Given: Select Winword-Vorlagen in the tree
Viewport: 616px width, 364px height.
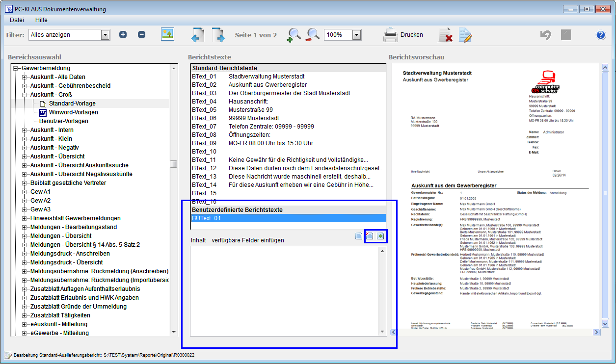Looking at the screenshot, I should [73, 112].
